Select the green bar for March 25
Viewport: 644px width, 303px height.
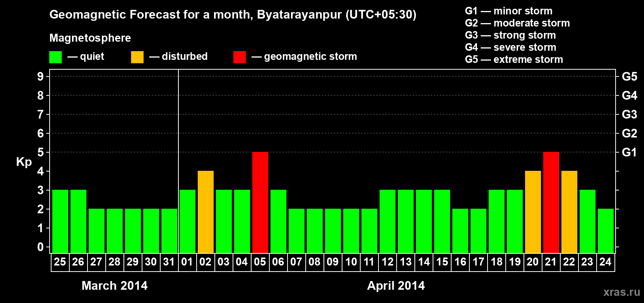tap(60, 221)
